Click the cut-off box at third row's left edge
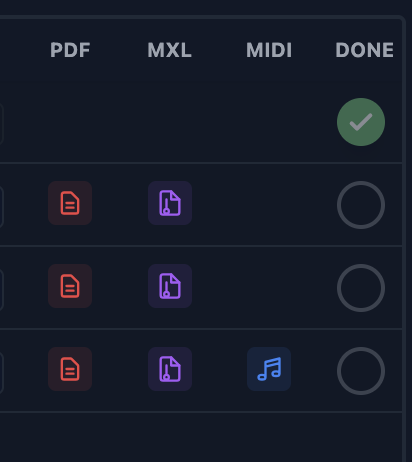 pyautogui.click(x=1, y=290)
